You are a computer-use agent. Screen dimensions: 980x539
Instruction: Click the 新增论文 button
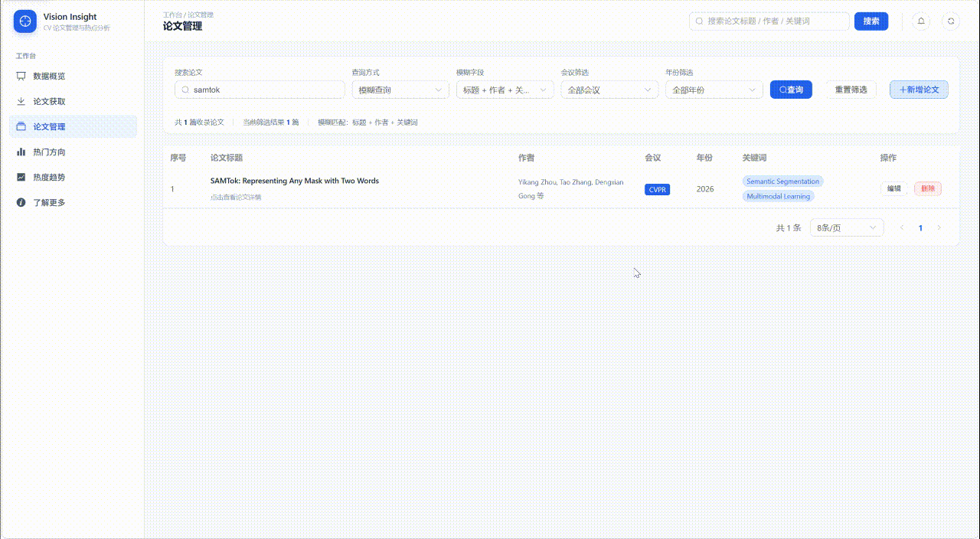pyautogui.click(x=919, y=90)
